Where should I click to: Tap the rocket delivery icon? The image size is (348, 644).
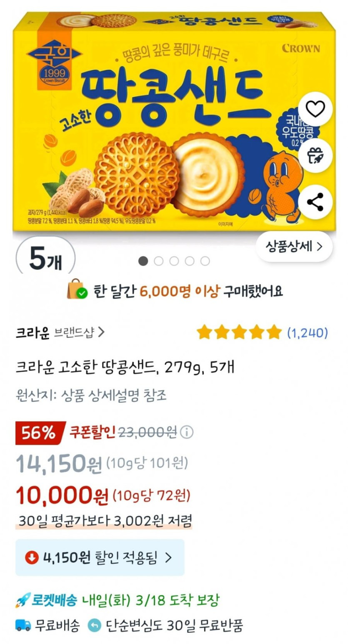click(x=22, y=601)
